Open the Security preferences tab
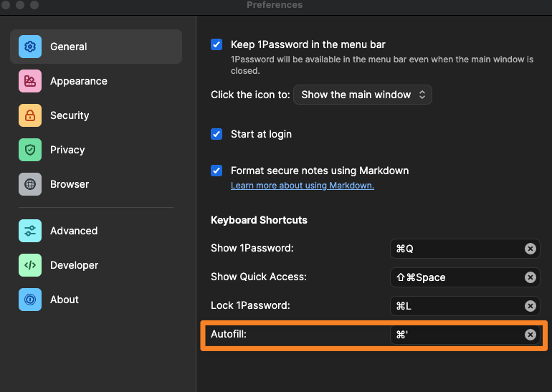 point(70,115)
